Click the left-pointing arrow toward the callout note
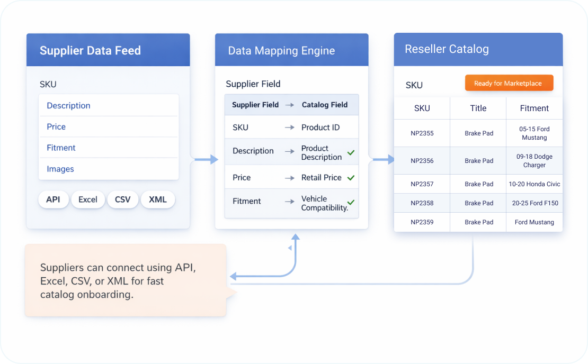Viewport: 588px width, 364px height. point(234,276)
